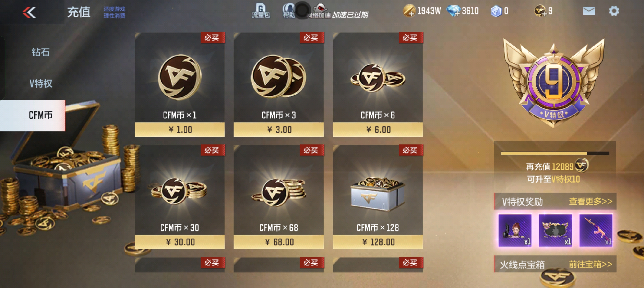This screenshot has width=644, height=288.
Task: Add diamonds via 3610 diamond icon
Action: click(x=453, y=11)
